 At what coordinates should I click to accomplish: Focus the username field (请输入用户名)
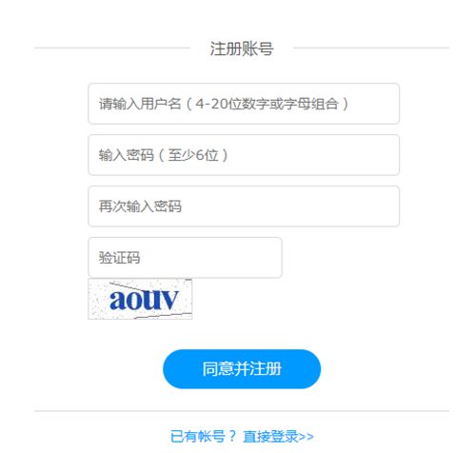[244, 104]
